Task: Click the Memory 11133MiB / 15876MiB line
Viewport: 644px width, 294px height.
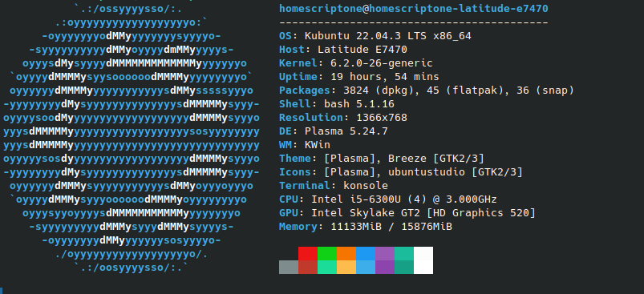Action: [x=366, y=227]
